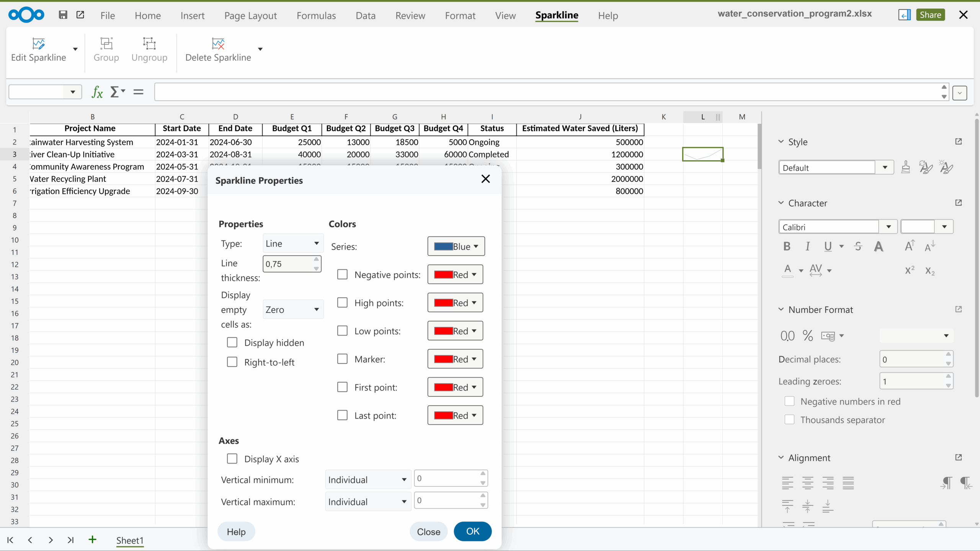Select the Edit Sparkline tool
This screenshot has width=980, height=551.
point(38,50)
